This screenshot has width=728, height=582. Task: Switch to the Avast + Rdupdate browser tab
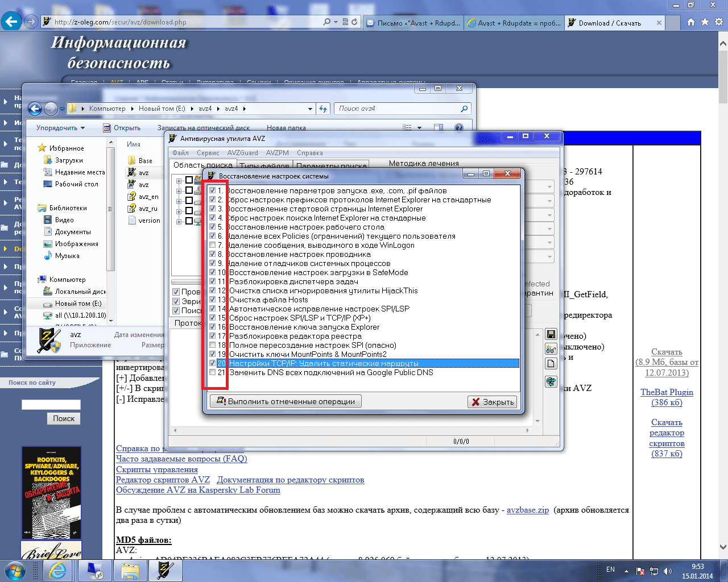point(514,23)
